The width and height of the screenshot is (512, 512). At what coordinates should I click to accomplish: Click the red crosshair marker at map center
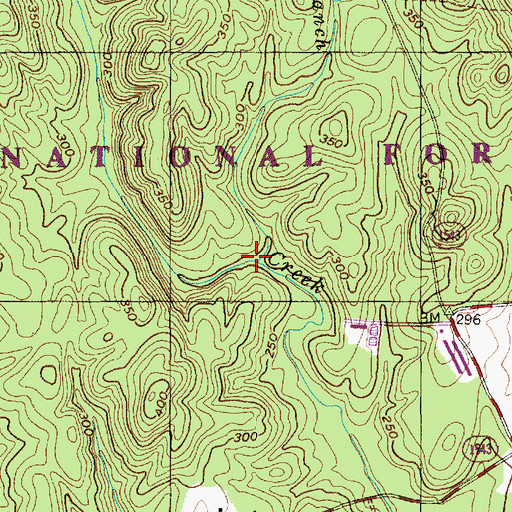click(256, 256)
